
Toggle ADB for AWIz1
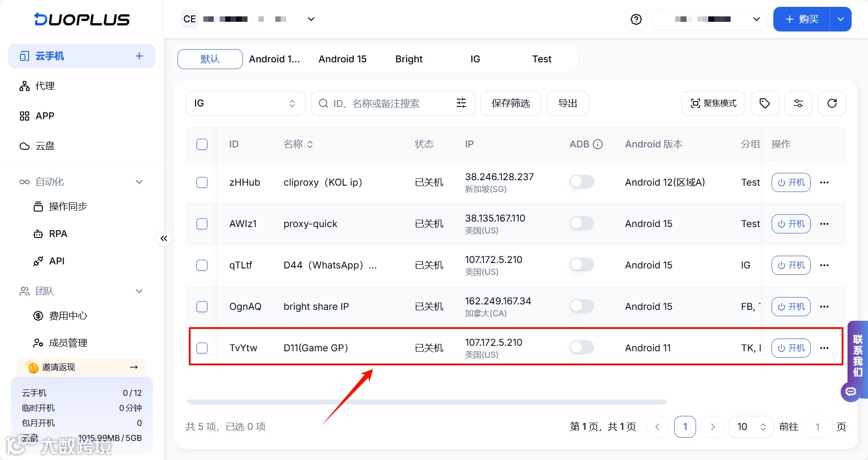pyautogui.click(x=582, y=223)
